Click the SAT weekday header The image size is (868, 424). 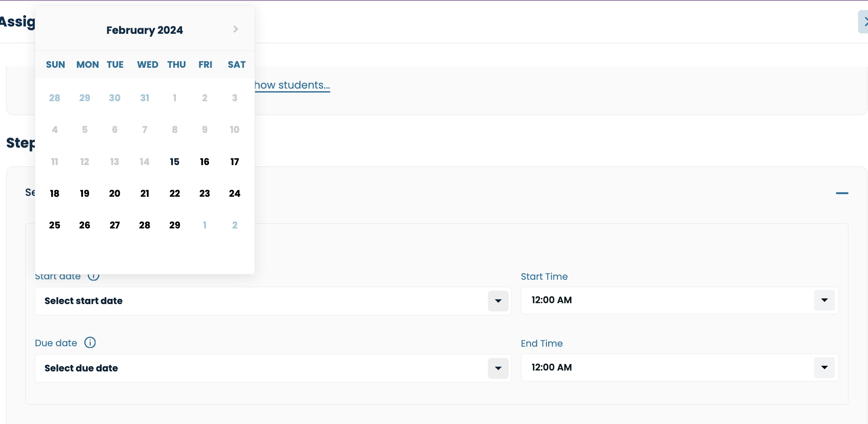coord(237,65)
